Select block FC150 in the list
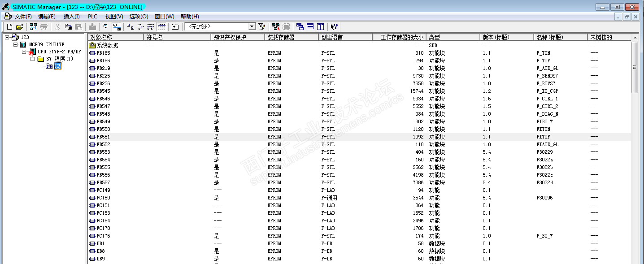The height and width of the screenshot is (264, 644). click(x=103, y=198)
